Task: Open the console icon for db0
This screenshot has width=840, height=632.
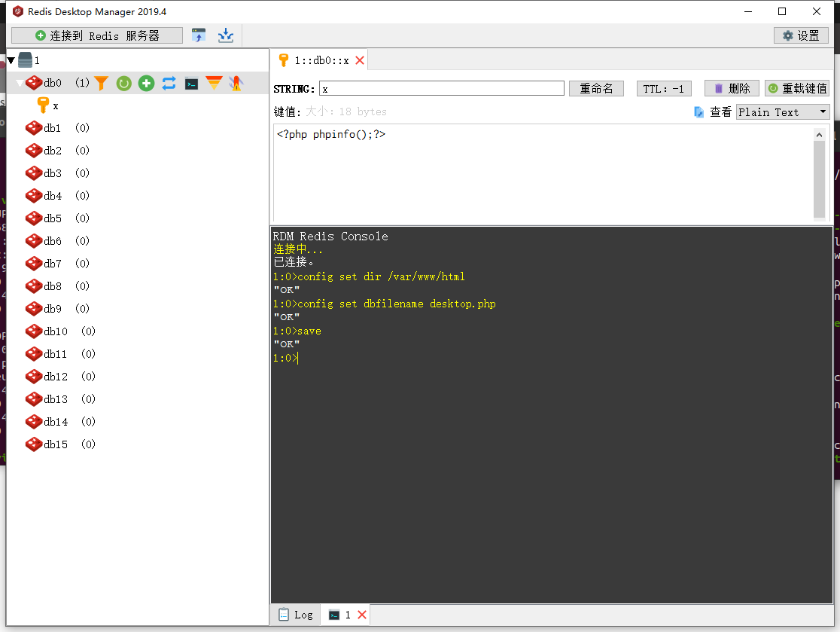Action: pos(191,84)
